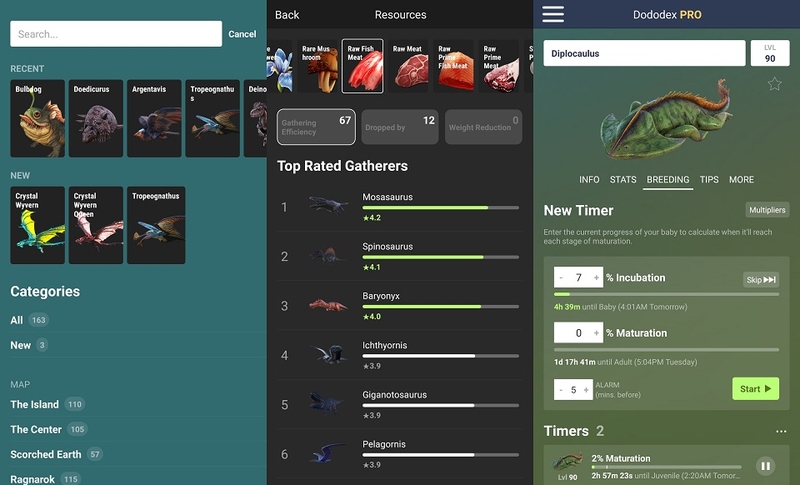Screen dimensions: 800x485
Task: Select the Raw Prime Fish Meat icon
Action: 454,66
